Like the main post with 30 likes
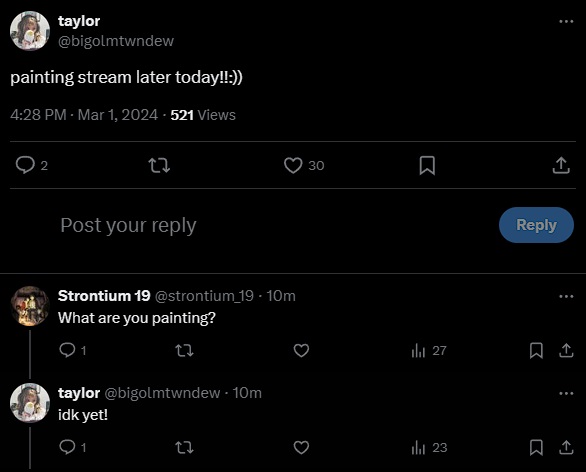The width and height of the screenshot is (586, 472). coord(293,165)
